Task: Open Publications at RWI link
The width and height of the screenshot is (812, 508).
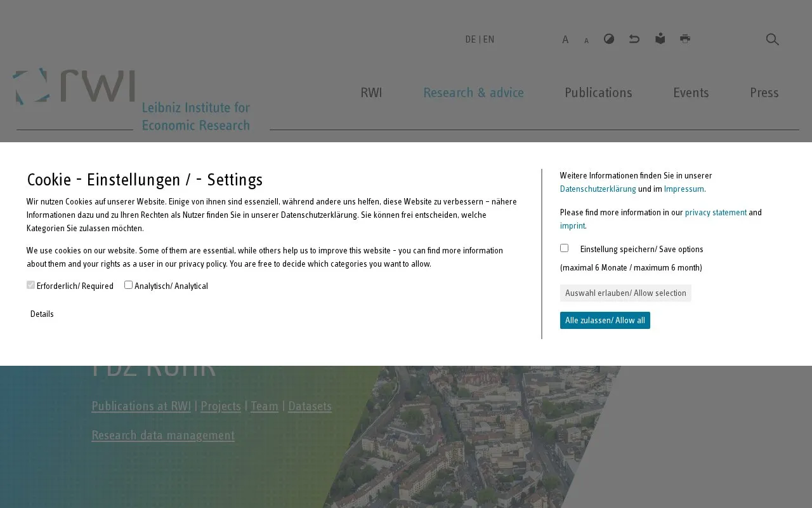Action: [141, 406]
